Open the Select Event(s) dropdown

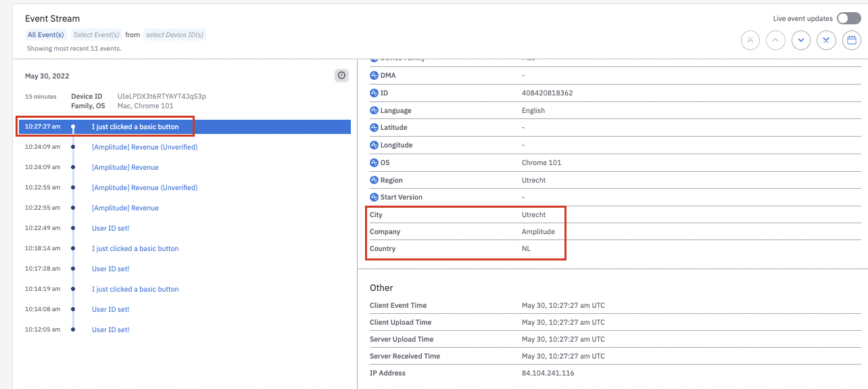(x=96, y=35)
